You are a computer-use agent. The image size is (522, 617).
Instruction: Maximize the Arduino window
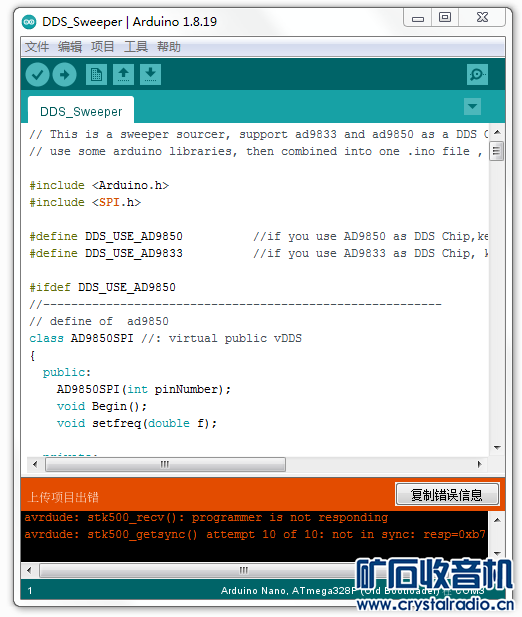(445, 17)
